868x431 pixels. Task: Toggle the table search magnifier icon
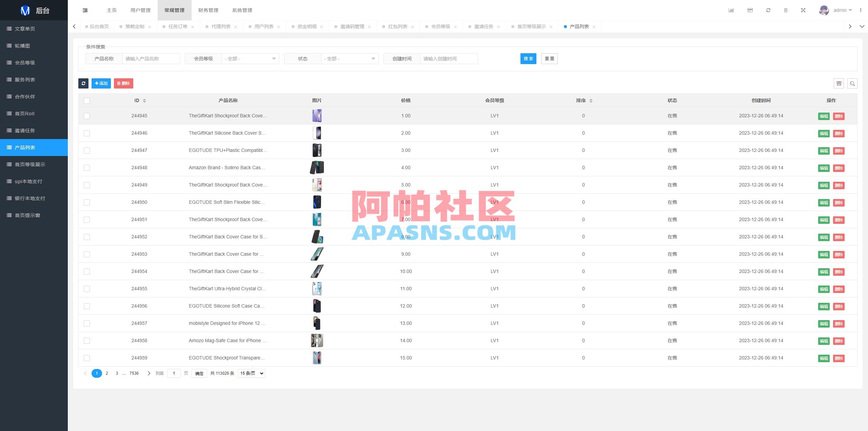(852, 83)
